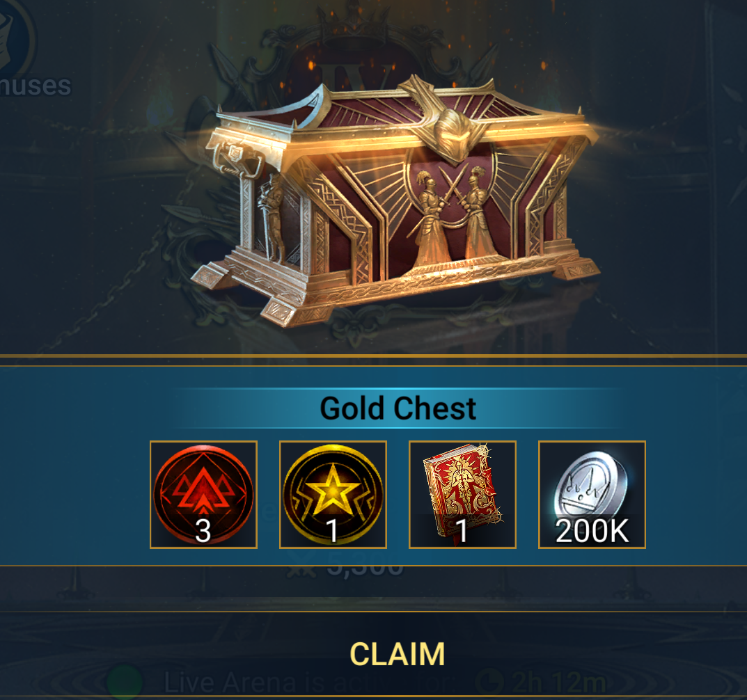The width and height of the screenshot is (747, 700).
Task: Tap the green Live Arena status dot
Action: pos(125,683)
